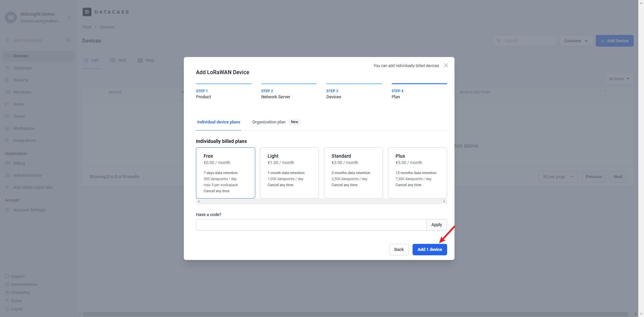Screen dimensions: 644x317
Task: Click the Billing cash icon
Action: point(7,163)
